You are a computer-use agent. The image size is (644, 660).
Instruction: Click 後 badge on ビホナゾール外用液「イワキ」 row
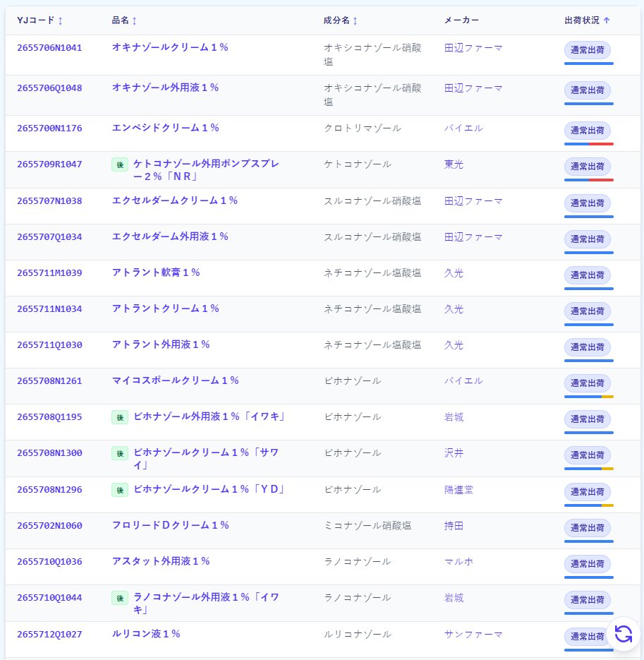[120, 417]
